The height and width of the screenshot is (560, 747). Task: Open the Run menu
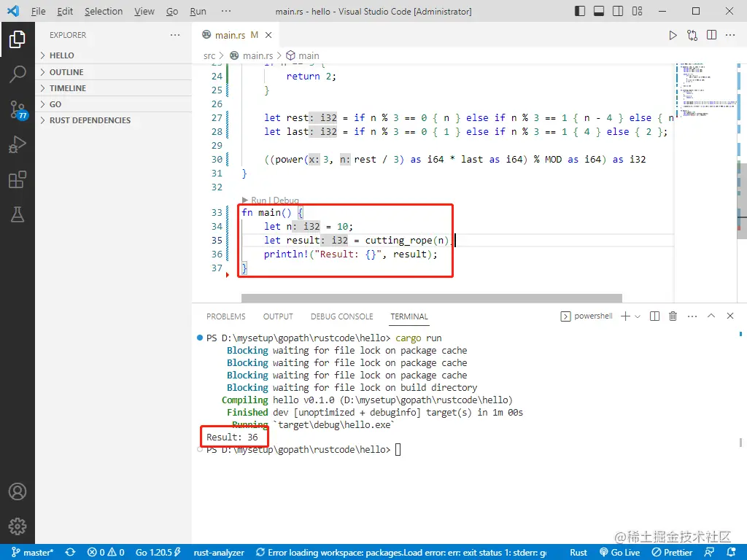198,11
